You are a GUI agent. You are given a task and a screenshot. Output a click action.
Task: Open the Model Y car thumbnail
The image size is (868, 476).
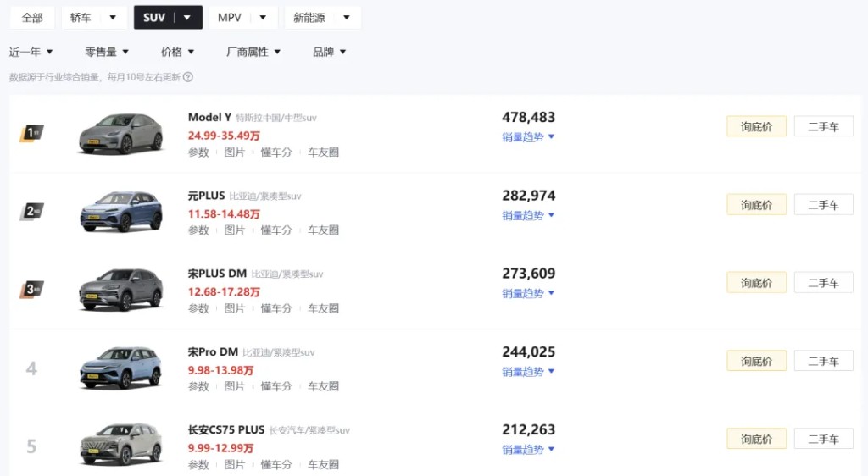(121, 133)
